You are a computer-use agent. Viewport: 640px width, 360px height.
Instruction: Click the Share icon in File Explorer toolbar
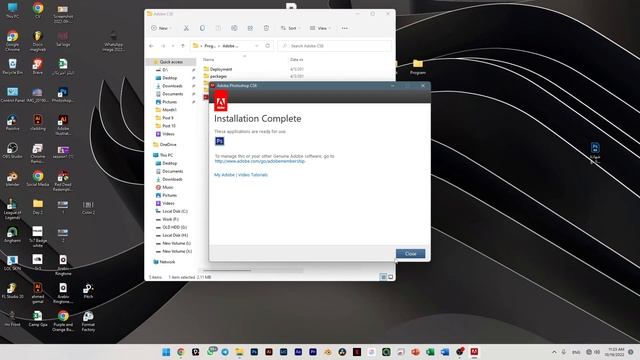[250, 28]
